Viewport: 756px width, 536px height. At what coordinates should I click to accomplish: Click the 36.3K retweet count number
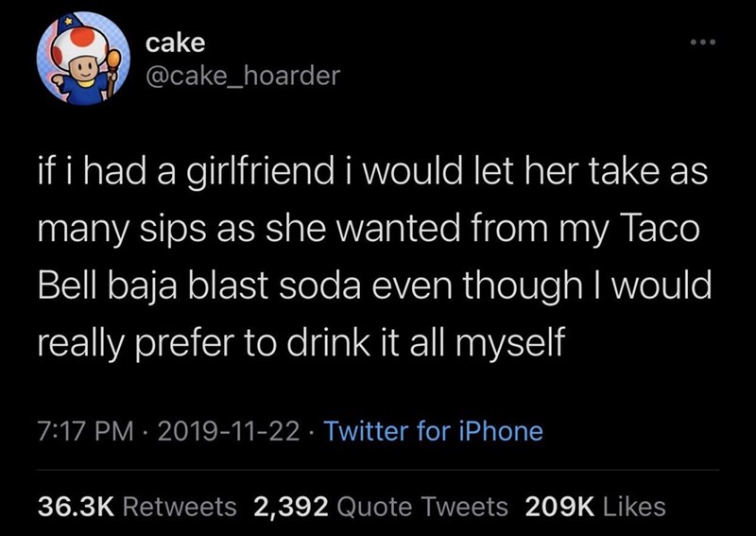coord(77,507)
